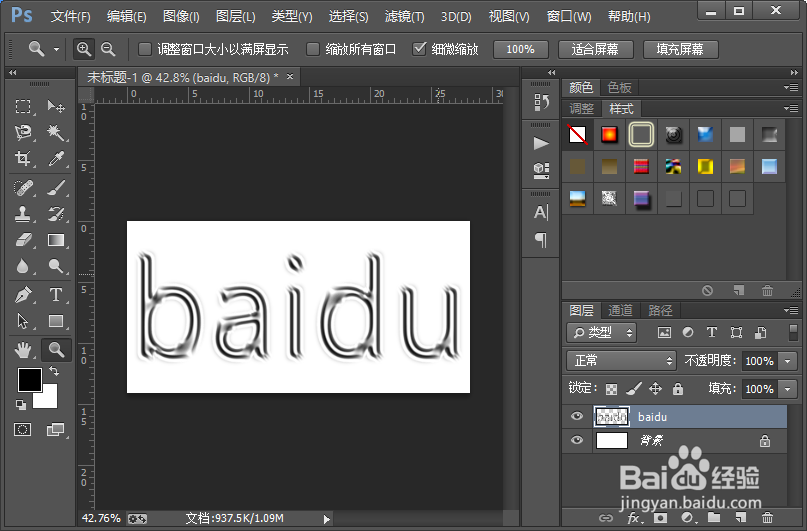Viewport: 807px width, 531px height.
Task: Open the opacity slider dropdown arrow
Action: [x=787, y=361]
